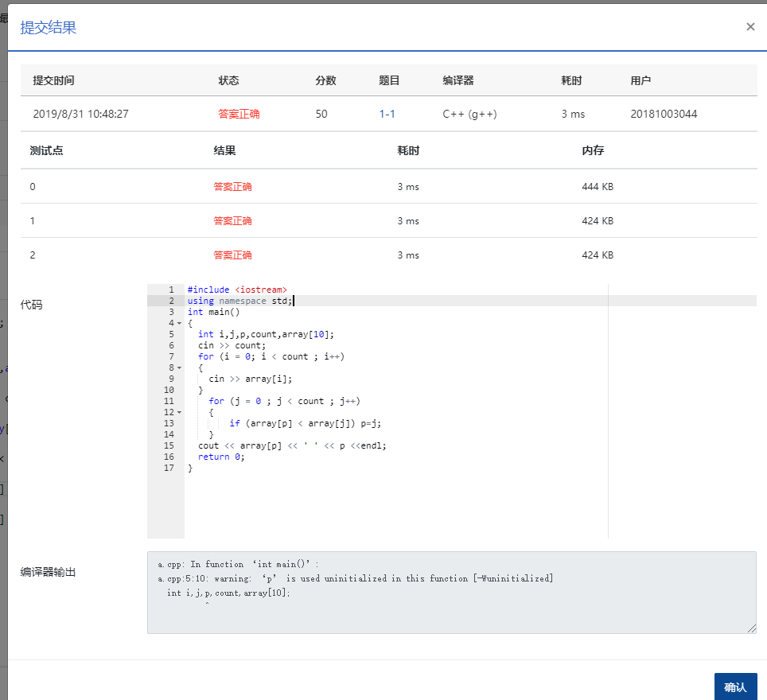Click the 用户 column header
Image resolution: width=767 pixels, height=700 pixels.
coord(640,80)
